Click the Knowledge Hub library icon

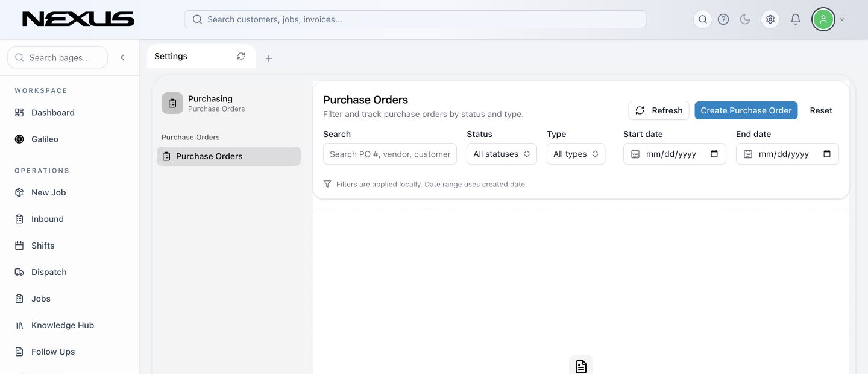pos(19,325)
